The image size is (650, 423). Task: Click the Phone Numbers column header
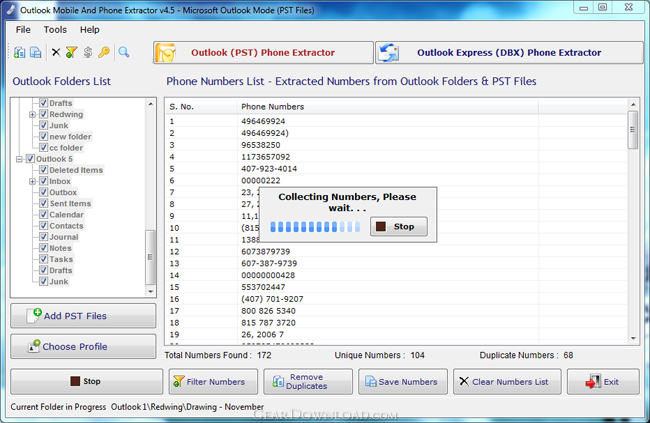388,107
